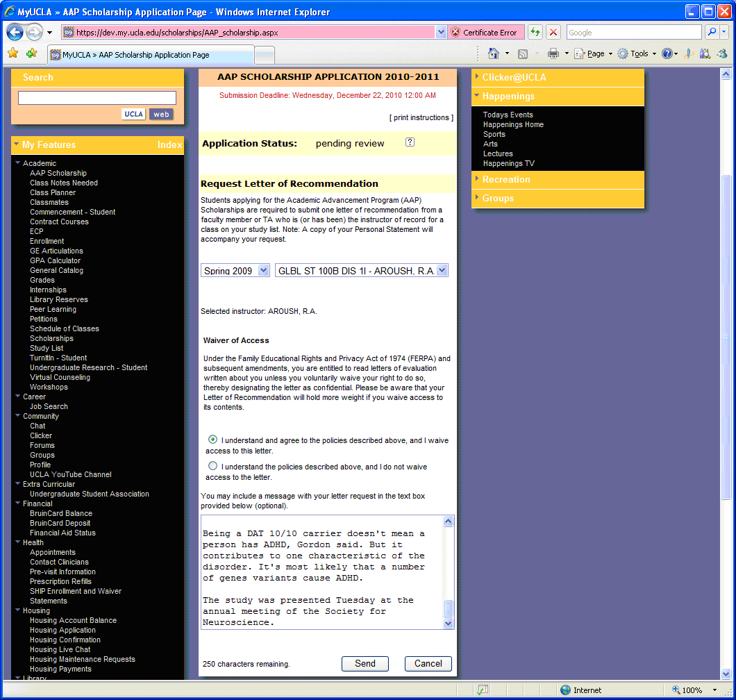This screenshot has width=736, height=700.
Task: Select 'I waive access to this letter' option
Action: click(x=212, y=440)
